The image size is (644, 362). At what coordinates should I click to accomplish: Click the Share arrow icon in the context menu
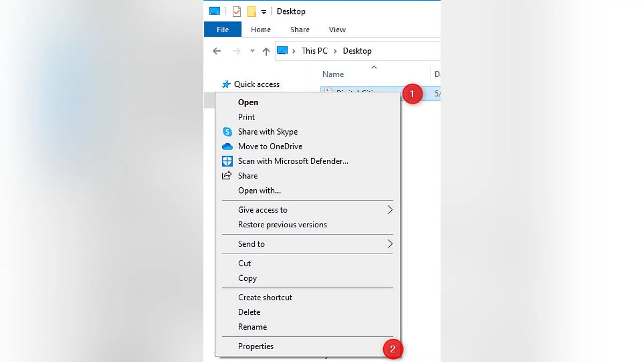coord(227,175)
